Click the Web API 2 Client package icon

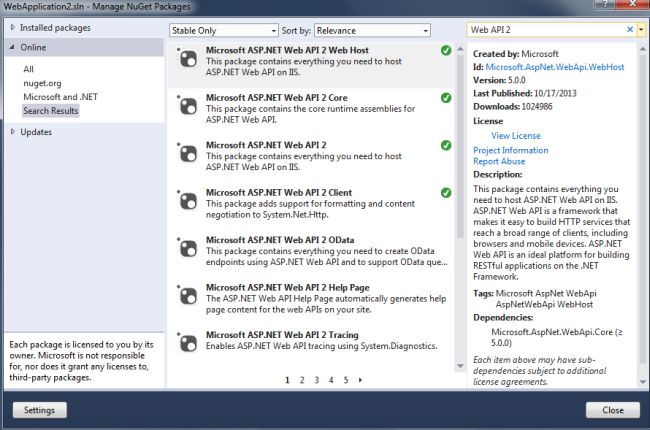[x=188, y=202]
